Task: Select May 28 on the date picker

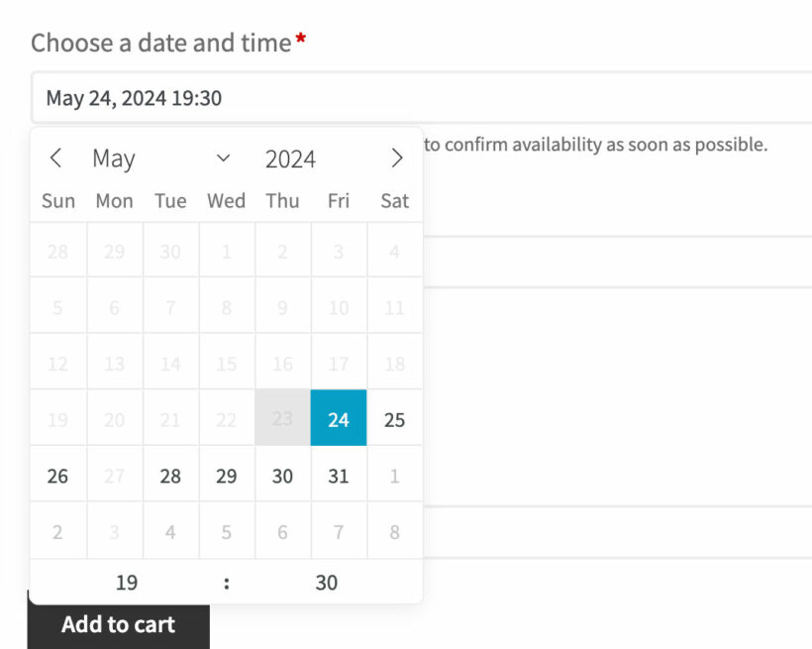Action: [170, 476]
